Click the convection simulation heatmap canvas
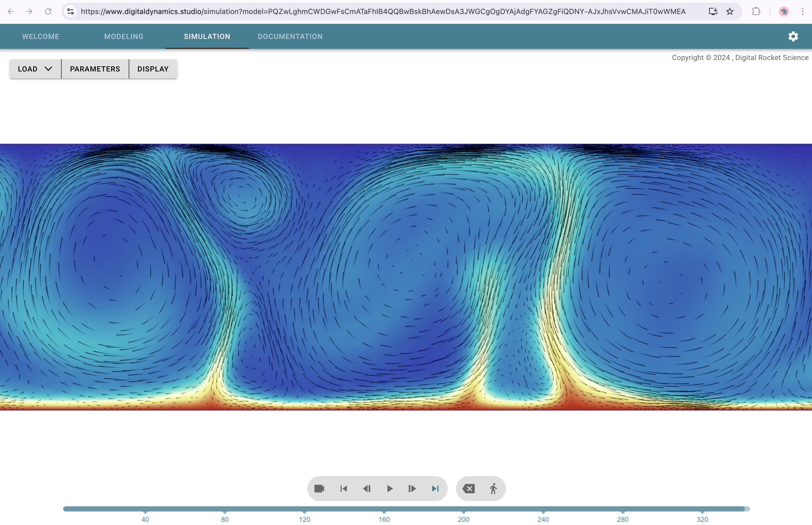Screen dimensions: 812x525 (x=406, y=277)
